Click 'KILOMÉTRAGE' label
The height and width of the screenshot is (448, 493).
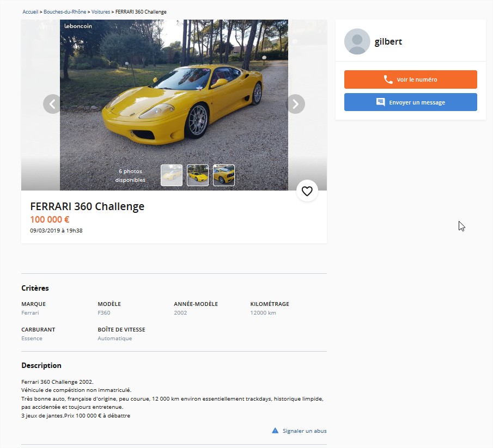point(270,304)
